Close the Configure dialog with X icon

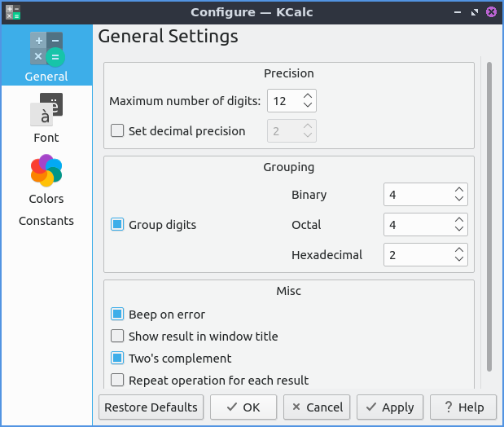491,12
